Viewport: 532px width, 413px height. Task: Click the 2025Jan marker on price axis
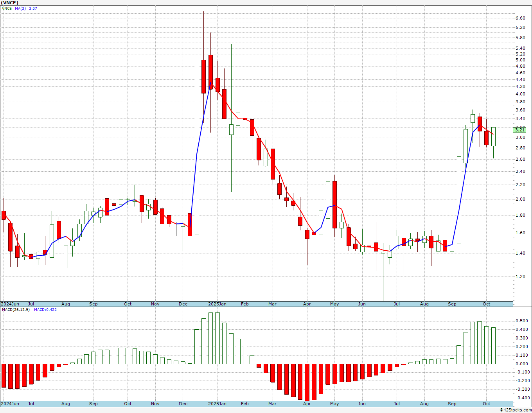coord(217,304)
